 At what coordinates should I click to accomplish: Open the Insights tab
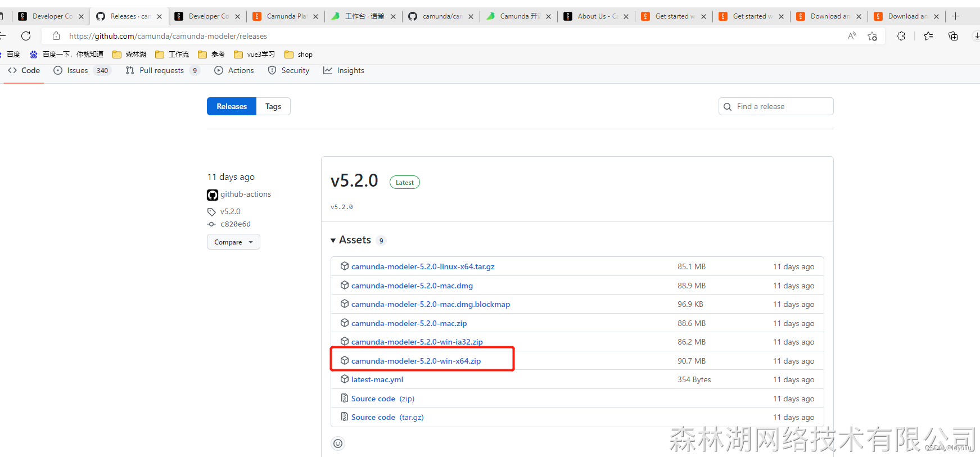pyautogui.click(x=344, y=70)
